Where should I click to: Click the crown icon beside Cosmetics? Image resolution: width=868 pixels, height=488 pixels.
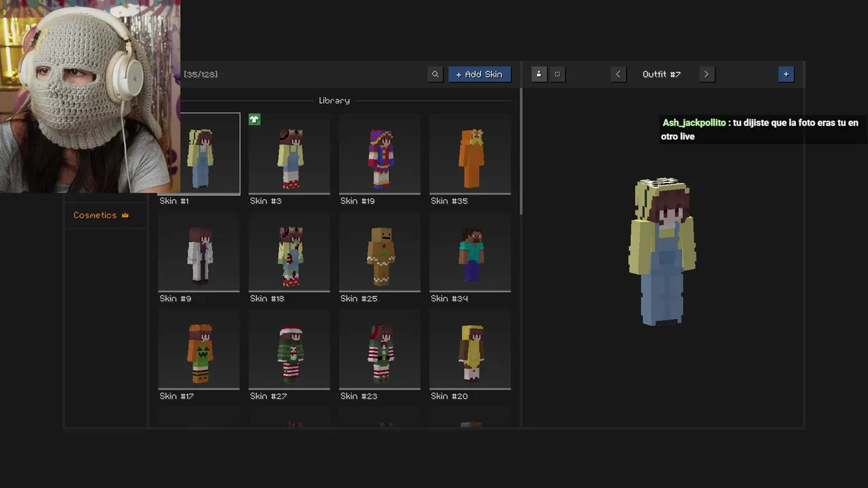click(125, 215)
